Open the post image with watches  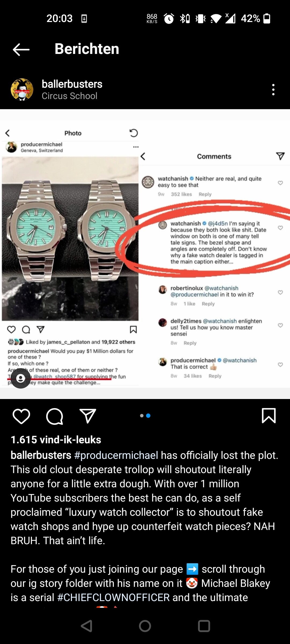145,254
